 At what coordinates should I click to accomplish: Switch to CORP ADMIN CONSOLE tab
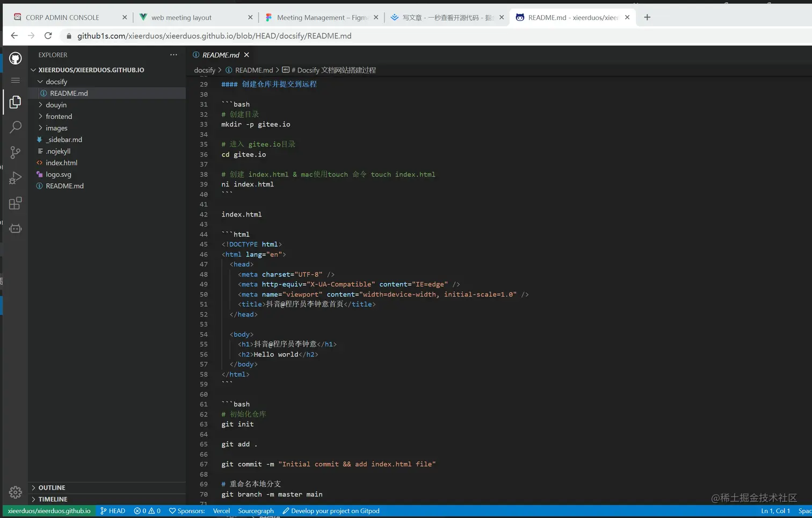coord(62,18)
